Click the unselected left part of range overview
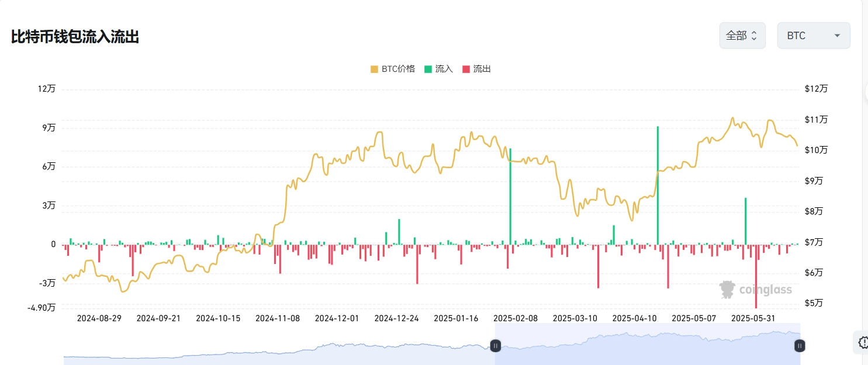Screen dimensions: 868x365 tap(275, 350)
